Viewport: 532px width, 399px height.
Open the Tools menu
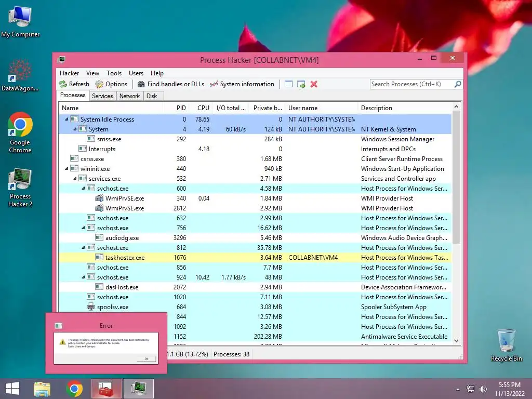coord(114,73)
